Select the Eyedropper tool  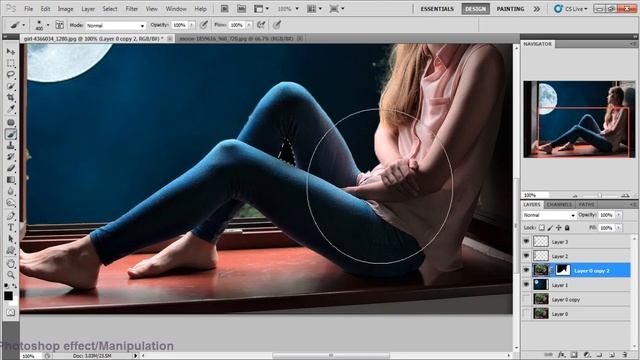pyautogui.click(x=11, y=109)
